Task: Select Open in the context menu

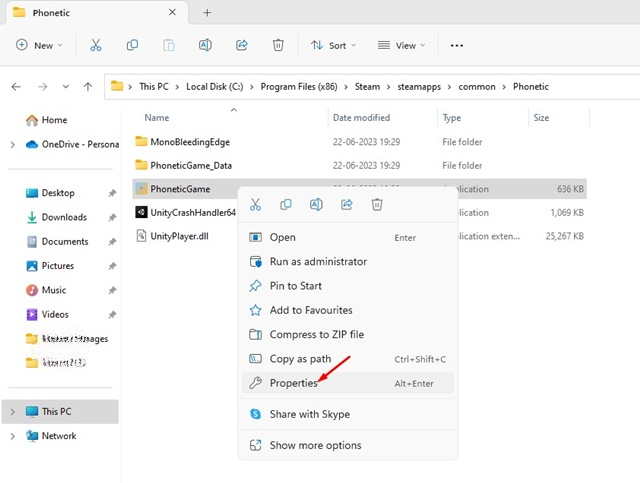Action: (x=347, y=237)
